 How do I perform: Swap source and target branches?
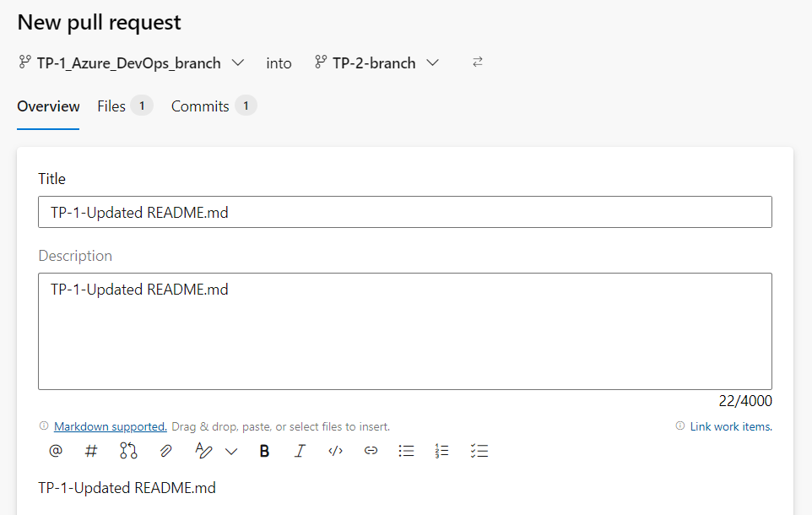[477, 62]
